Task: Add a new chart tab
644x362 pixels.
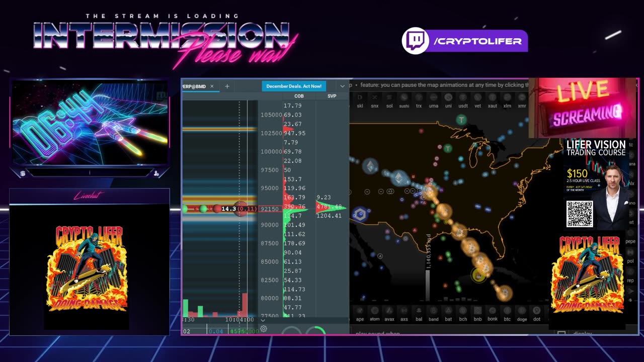Action: click(x=227, y=86)
